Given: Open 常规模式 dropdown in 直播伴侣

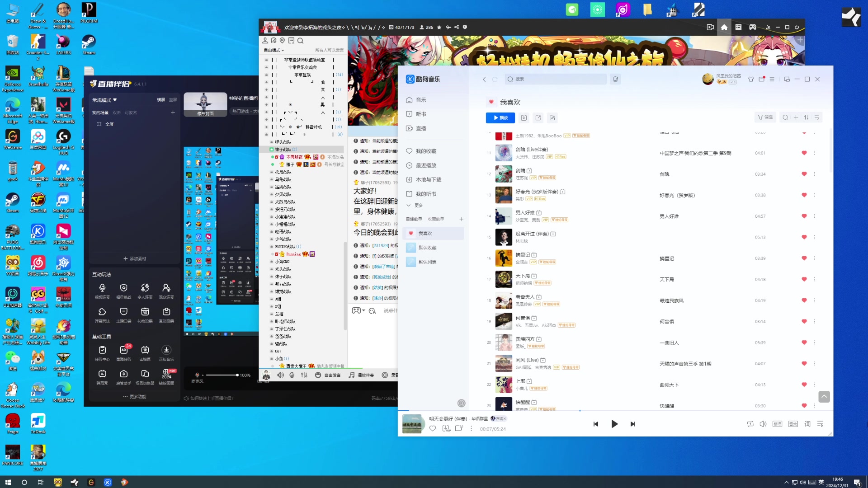Looking at the screenshot, I should click(x=105, y=100).
